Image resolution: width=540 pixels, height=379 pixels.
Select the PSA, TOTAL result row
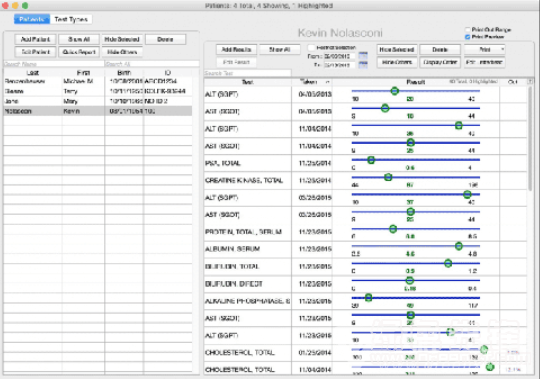click(365, 164)
